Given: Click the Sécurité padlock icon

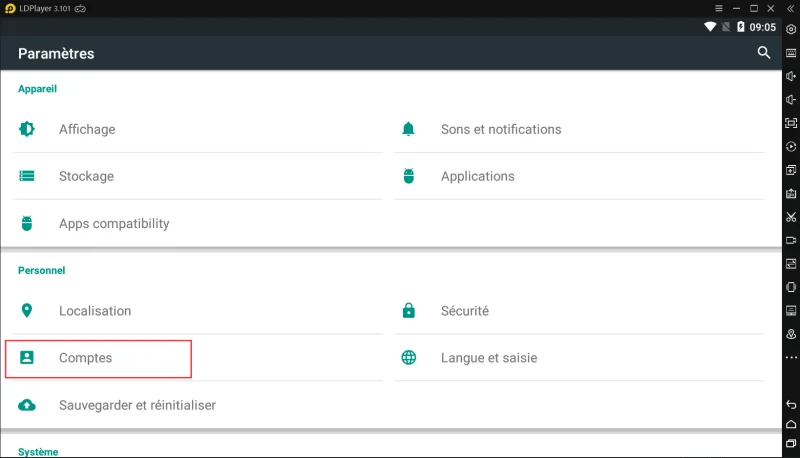Looking at the screenshot, I should pyautogui.click(x=409, y=310).
